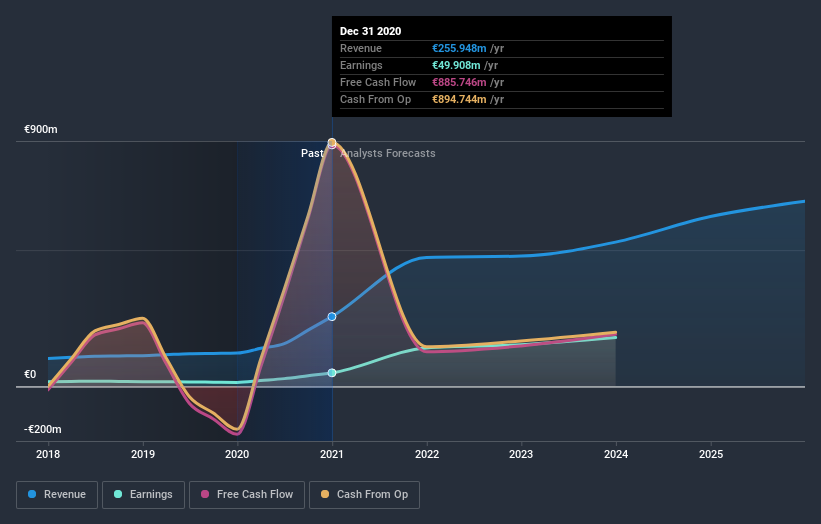Click the tooltip date 'Dec 31 2020'

click(371, 31)
